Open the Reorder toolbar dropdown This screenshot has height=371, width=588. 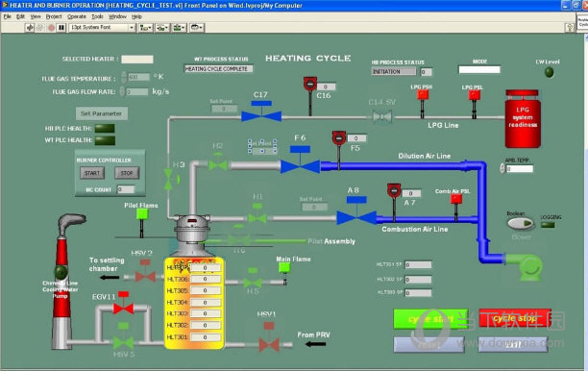[x=197, y=27]
